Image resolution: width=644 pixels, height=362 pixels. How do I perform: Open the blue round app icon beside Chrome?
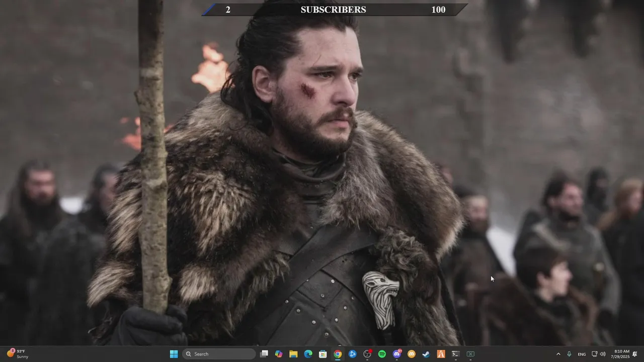[x=352, y=354]
